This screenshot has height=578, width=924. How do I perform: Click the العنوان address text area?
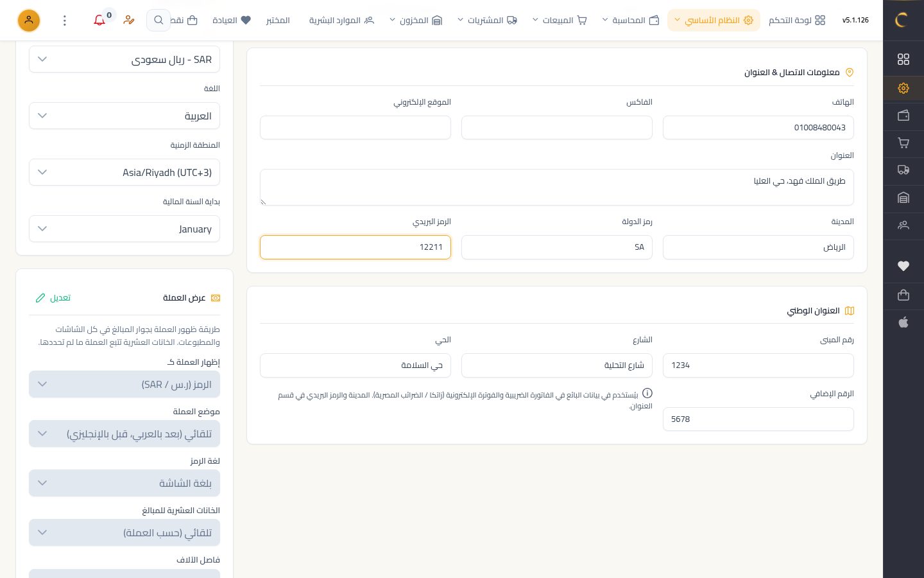coord(557,187)
